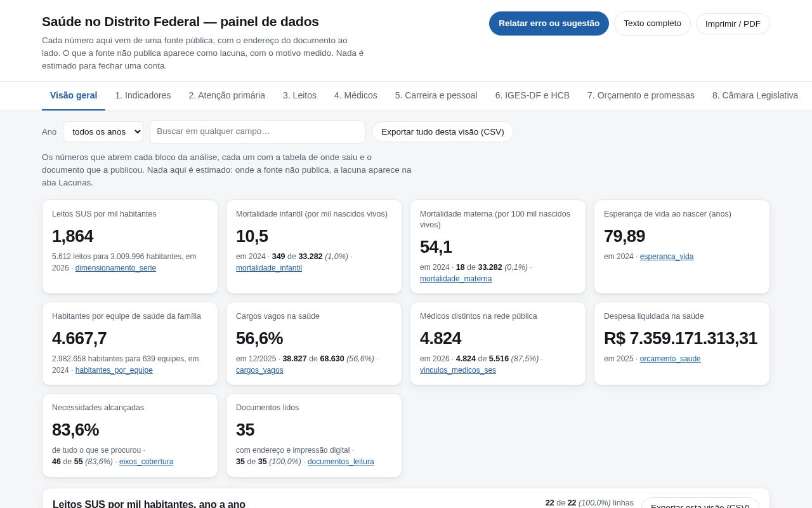Click the '83,6%' necessidades alcançadas headline value

(75, 430)
